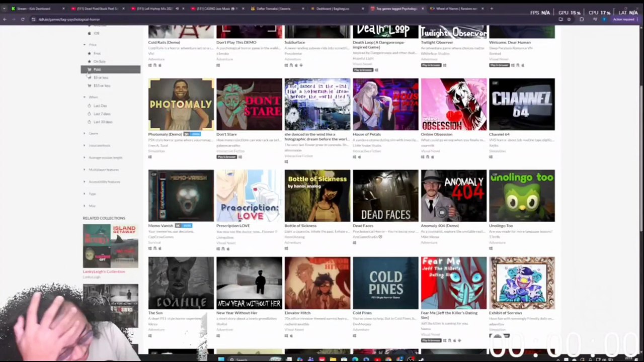The image size is (644, 362).
Task: Click Play in browser badge under Twilight Observer
Action: click(431, 65)
